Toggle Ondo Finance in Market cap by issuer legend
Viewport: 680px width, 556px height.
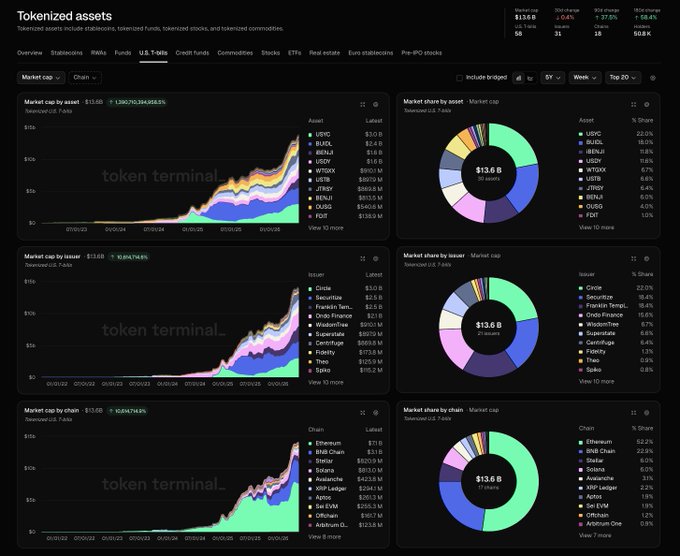[x=345, y=316]
